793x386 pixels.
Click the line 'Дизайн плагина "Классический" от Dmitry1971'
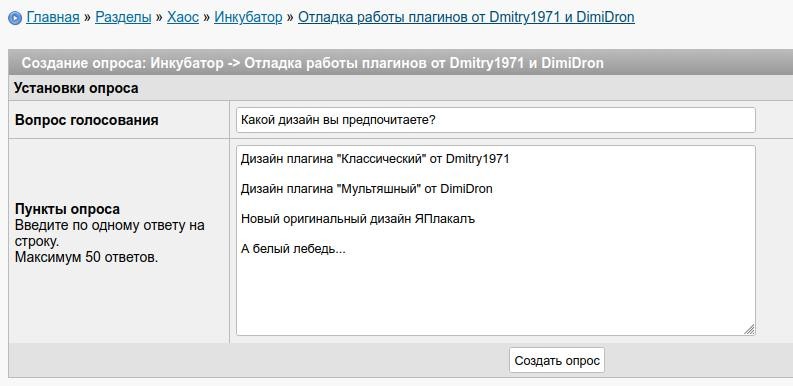click(375, 159)
